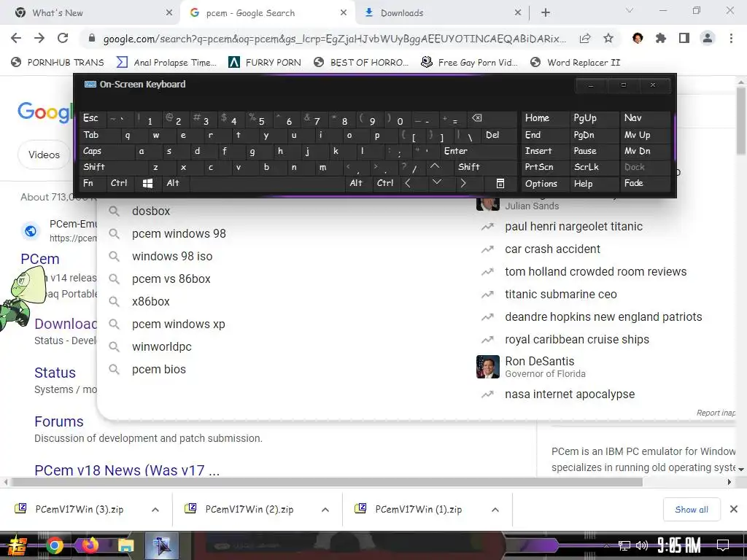Viewport: 747px width, 560px height.
Task: Toggle the browser side panel icon
Action: pos(684,38)
